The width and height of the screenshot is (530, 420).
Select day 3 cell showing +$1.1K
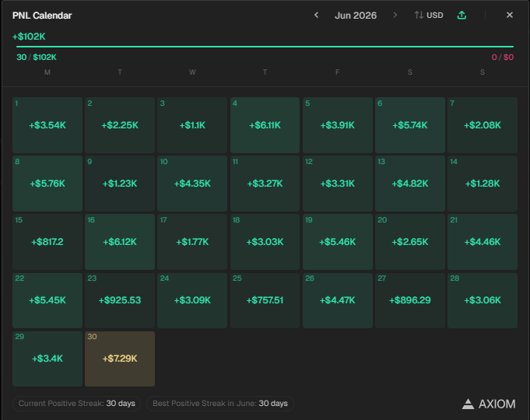click(192, 125)
